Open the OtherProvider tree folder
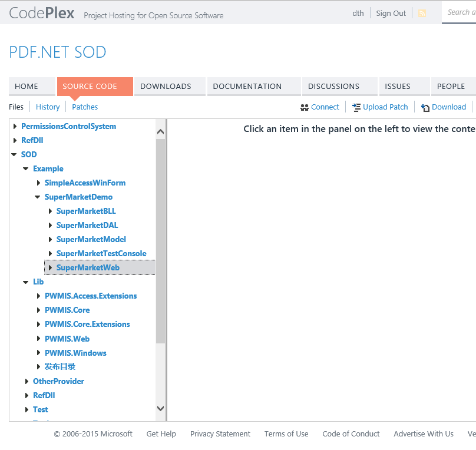The width and height of the screenshot is (476, 450). 58,382
